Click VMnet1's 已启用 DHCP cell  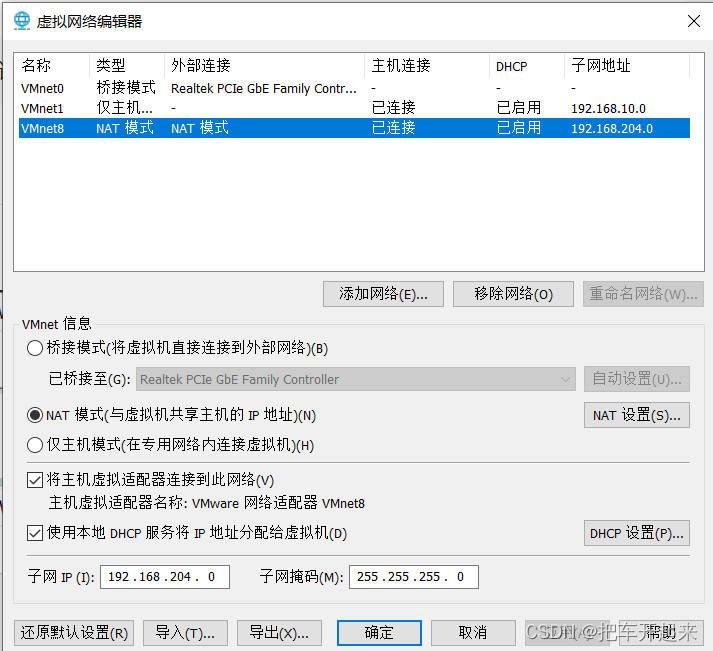coord(519,108)
